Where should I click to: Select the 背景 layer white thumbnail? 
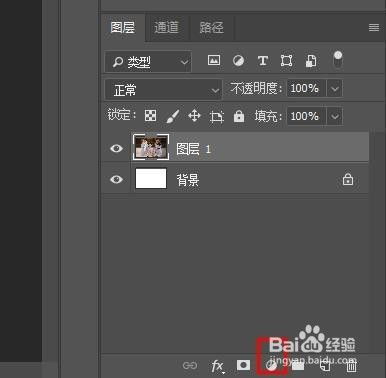151,179
